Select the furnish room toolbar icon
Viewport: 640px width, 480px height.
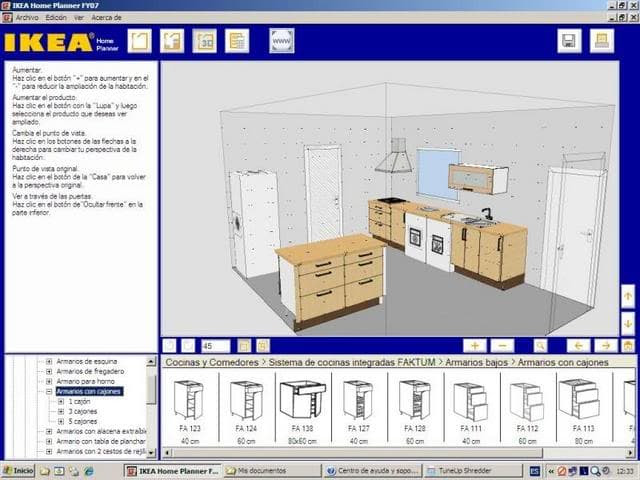coord(172,41)
